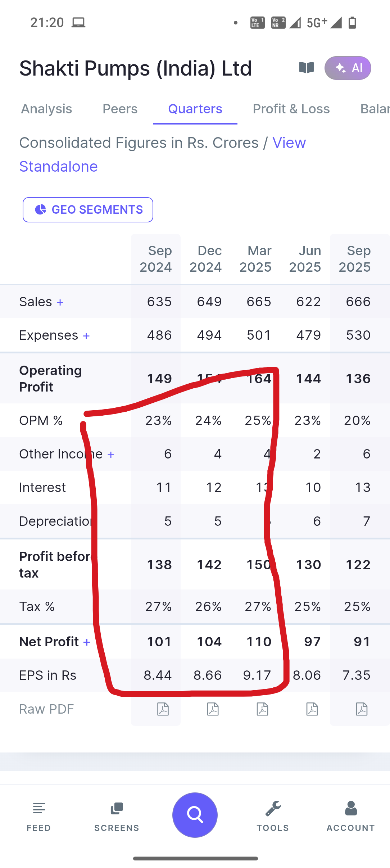Open Jun 2025 raw PDF icon

(312, 709)
